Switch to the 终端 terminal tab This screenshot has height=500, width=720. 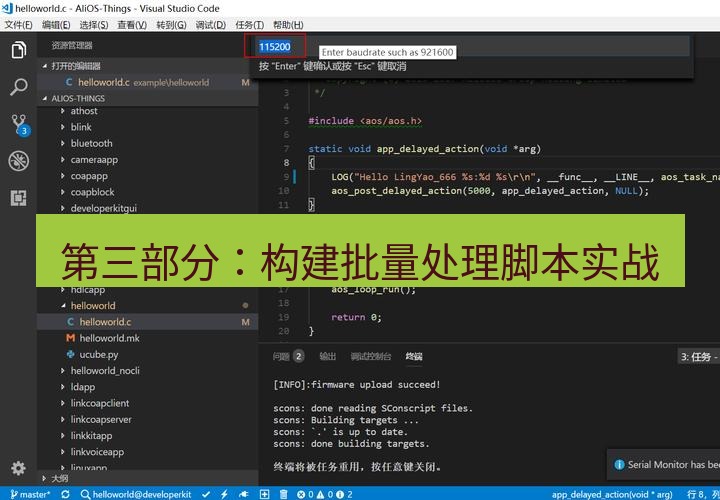click(414, 356)
